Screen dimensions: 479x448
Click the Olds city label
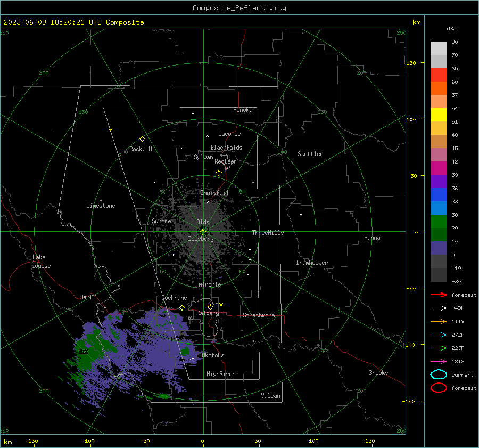(x=203, y=222)
